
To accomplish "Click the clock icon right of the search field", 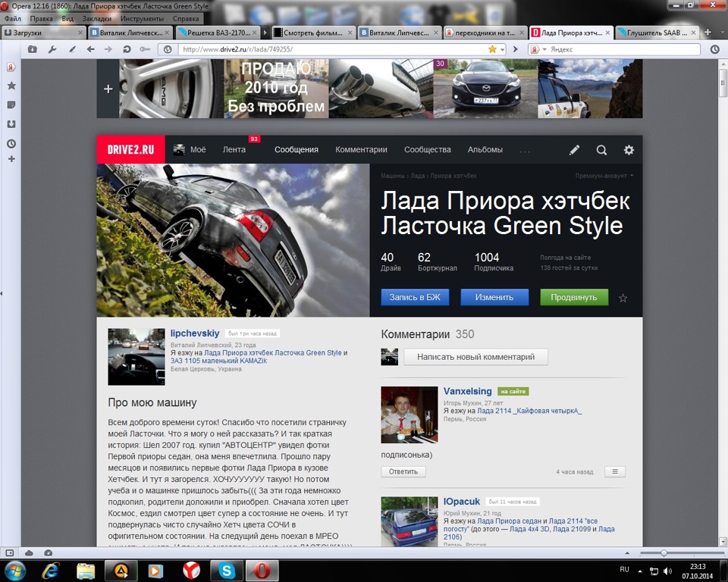I will click(714, 49).
